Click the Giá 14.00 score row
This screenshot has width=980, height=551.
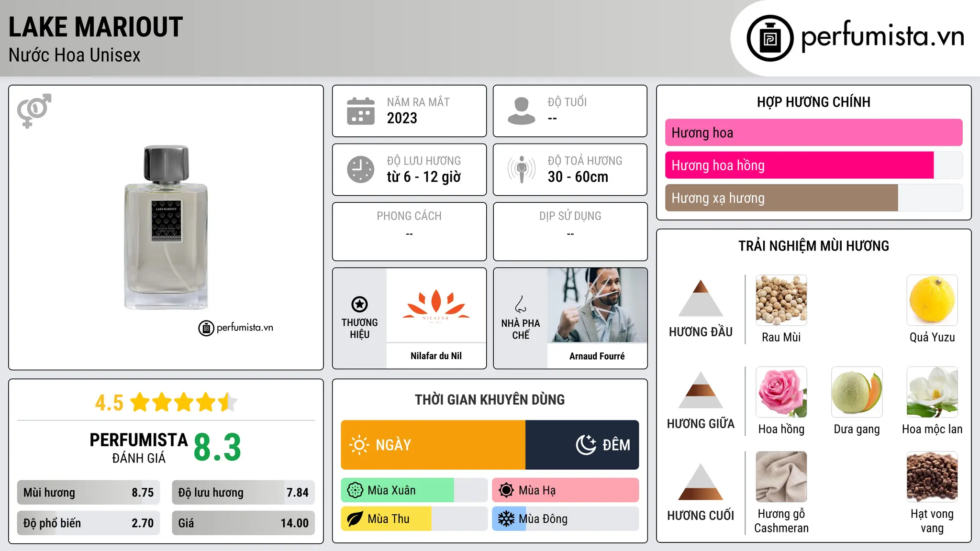point(244,523)
